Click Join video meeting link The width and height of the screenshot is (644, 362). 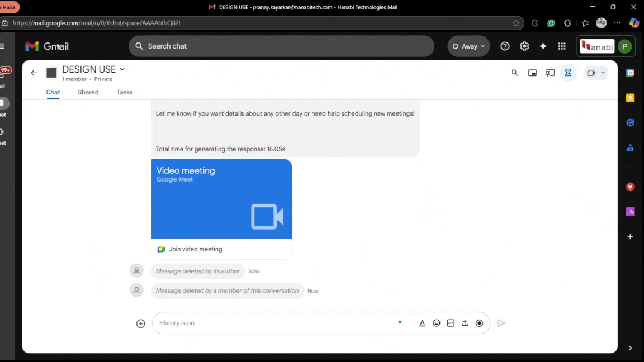[195, 249]
